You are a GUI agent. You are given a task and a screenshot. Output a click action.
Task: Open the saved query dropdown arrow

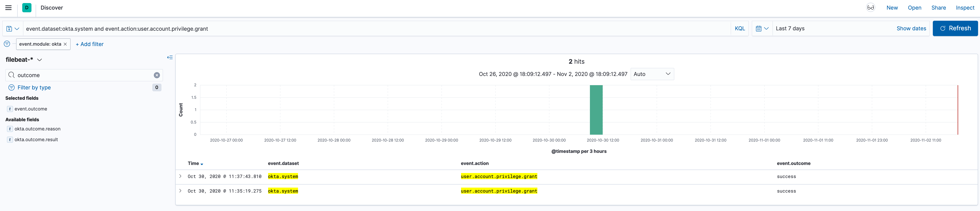17,28
